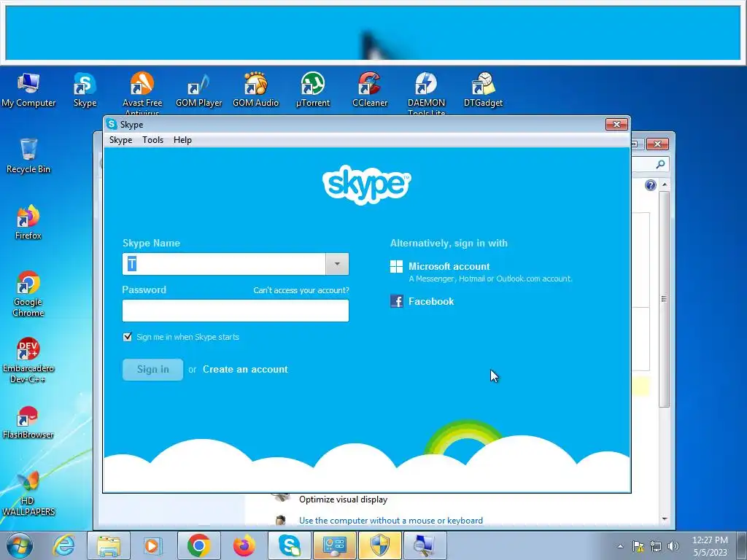
Task: Click the magnifier taskbar button
Action: coord(425,545)
